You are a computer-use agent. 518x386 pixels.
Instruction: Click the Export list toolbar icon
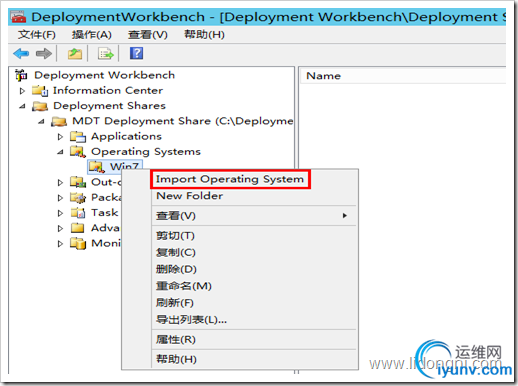click(106, 53)
